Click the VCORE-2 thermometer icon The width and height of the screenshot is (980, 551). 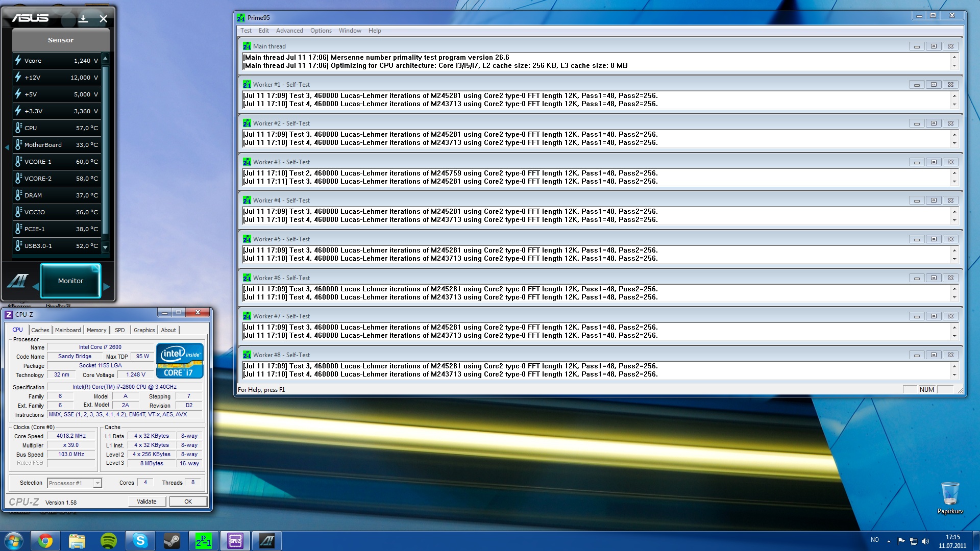(x=18, y=178)
